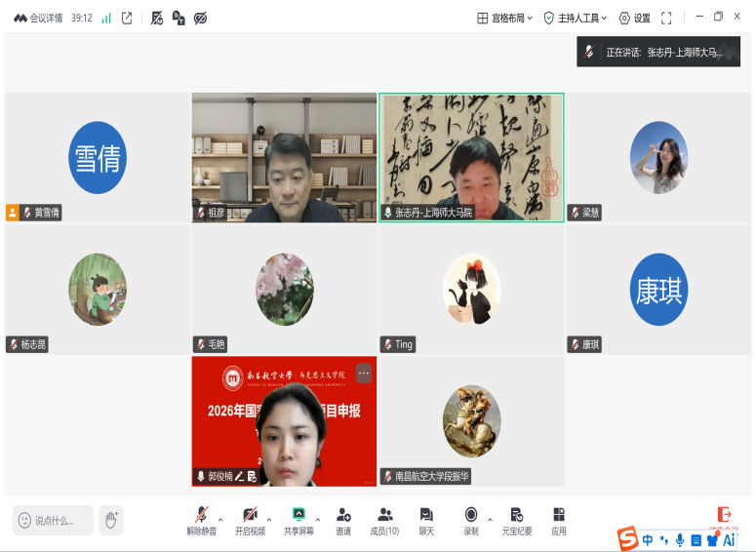Open 元宝纪要 meeting notes
The width and height of the screenshot is (756, 552).
pyautogui.click(x=517, y=521)
